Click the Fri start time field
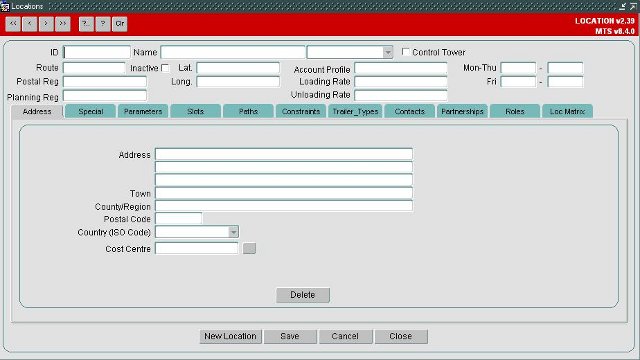The image size is (640, 360). [518, 82]
